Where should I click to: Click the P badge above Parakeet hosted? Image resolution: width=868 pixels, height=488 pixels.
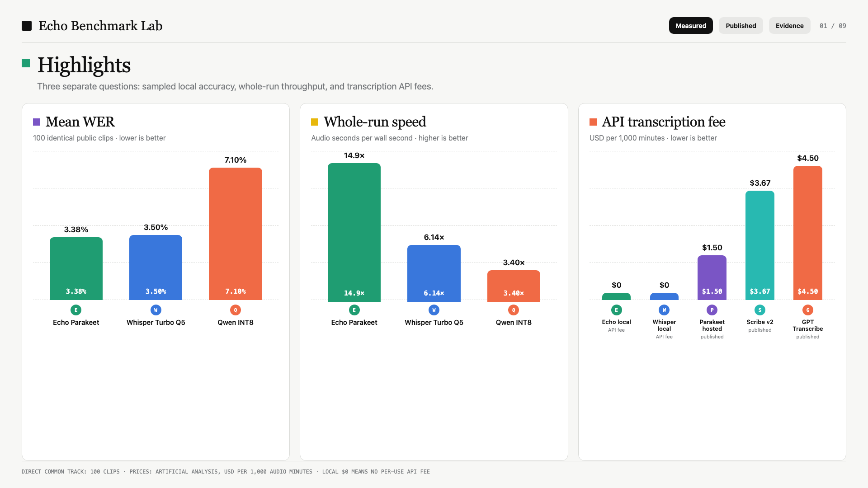click(x=712, y=310)
